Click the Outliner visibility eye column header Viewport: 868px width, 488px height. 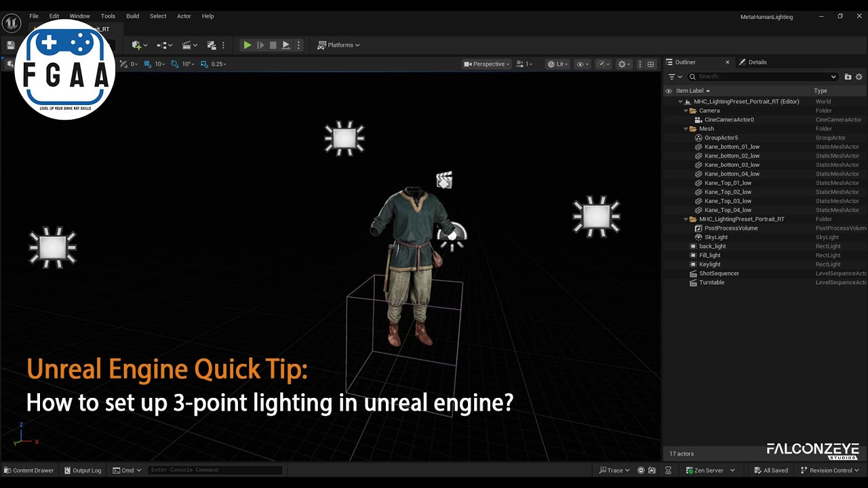669,91
